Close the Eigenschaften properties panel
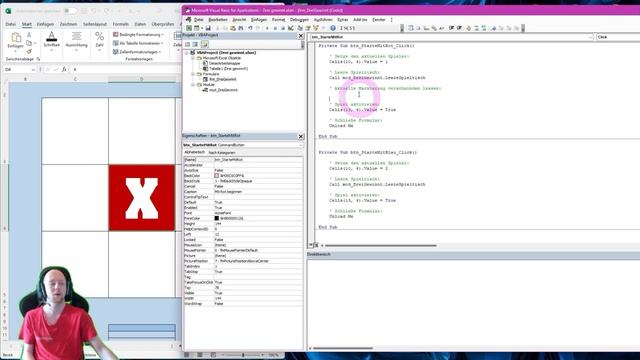The image size is (640, 360). [x=301, y=136]
